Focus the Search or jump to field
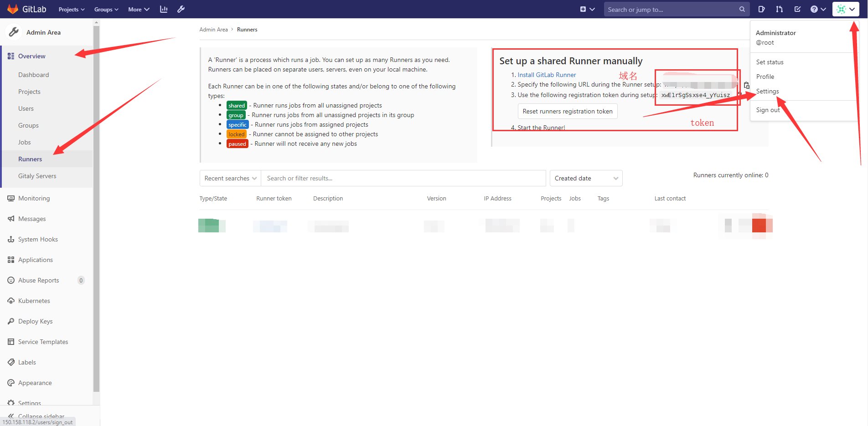 pos(677,9)
